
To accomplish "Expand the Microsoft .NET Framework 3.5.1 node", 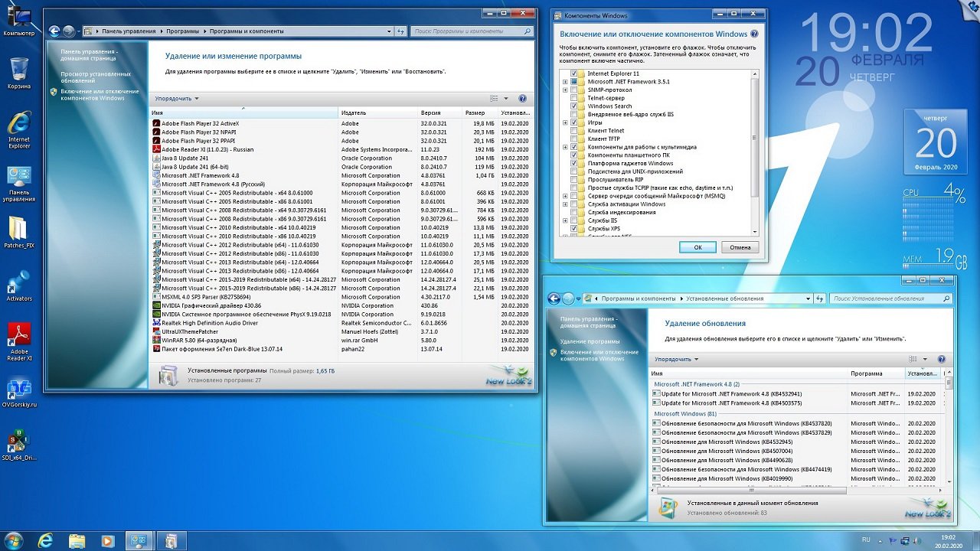I will 565,82.
